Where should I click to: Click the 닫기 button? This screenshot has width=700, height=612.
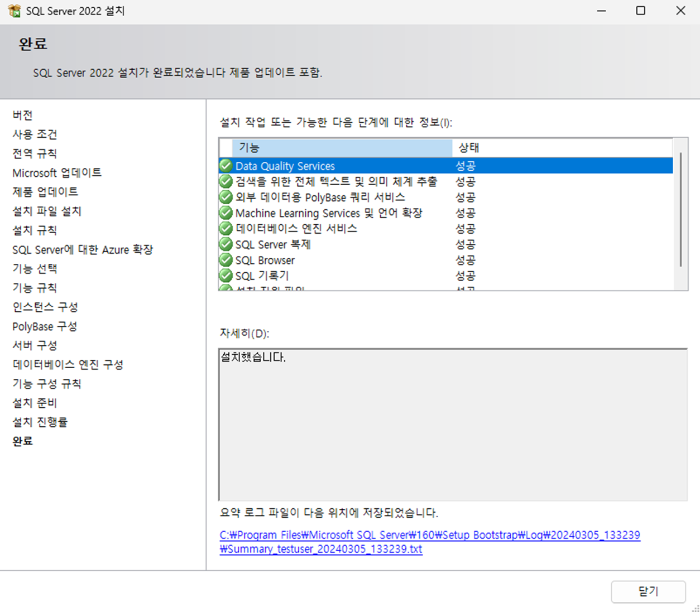648,591
